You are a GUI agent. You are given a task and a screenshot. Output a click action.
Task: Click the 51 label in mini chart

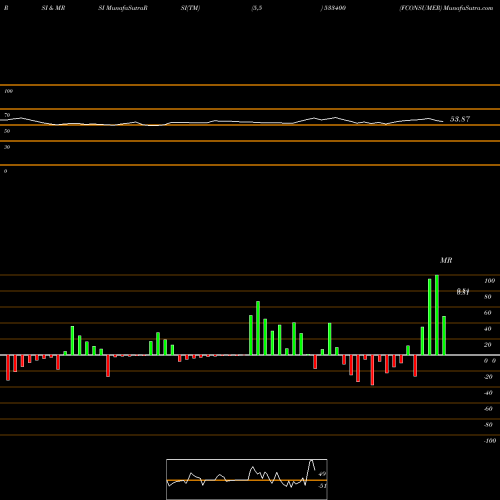322,486
